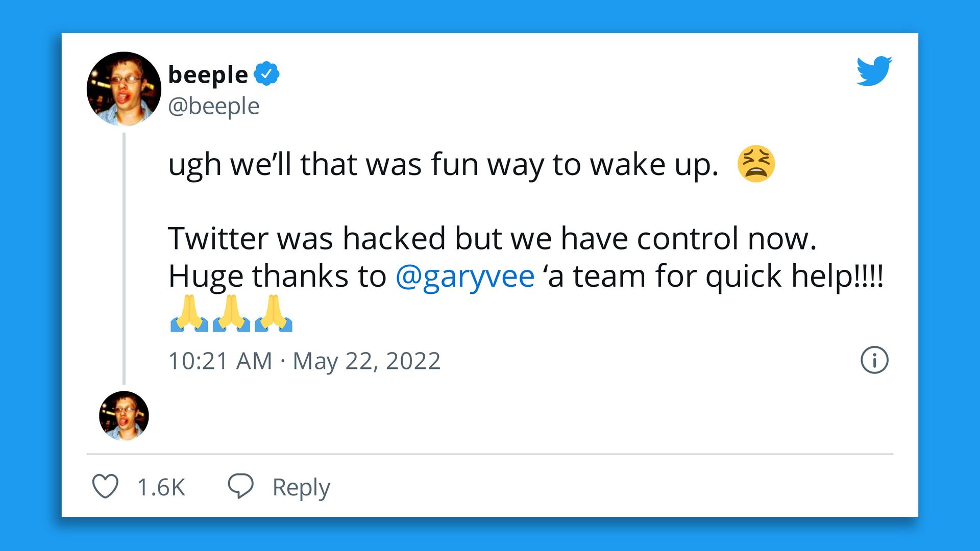Open the @garyvee mention link

point(465,277)
